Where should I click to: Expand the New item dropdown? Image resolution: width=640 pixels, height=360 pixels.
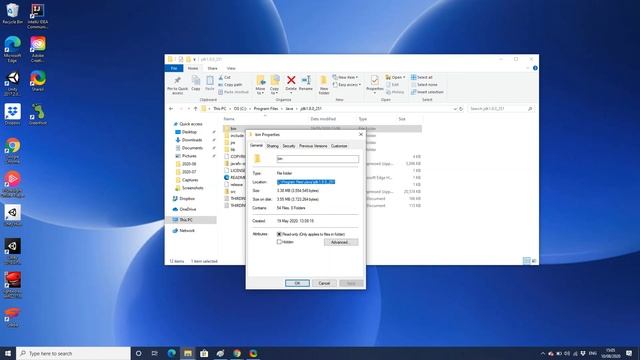point(345,77)
